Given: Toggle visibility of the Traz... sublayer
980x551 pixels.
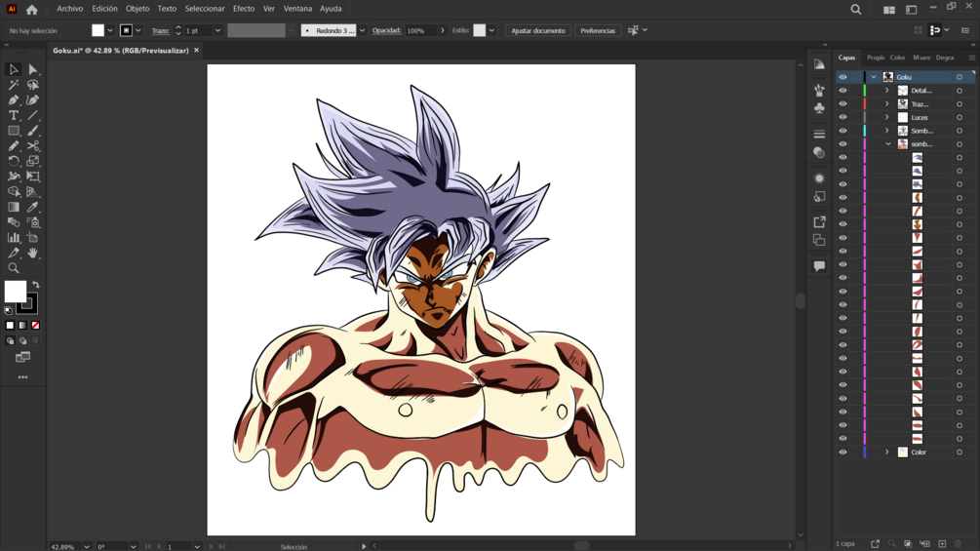Looking at the screenshot, I should (843, 104).
